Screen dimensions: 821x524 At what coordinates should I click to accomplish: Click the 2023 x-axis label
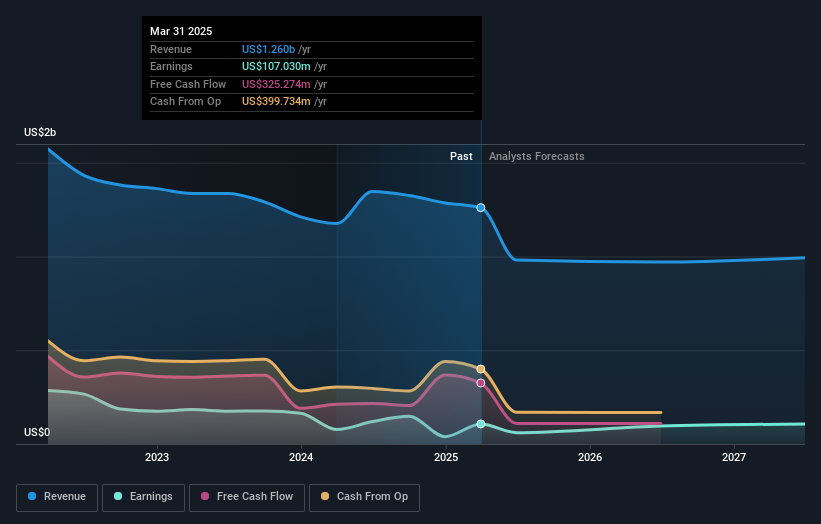pos(157,458)
